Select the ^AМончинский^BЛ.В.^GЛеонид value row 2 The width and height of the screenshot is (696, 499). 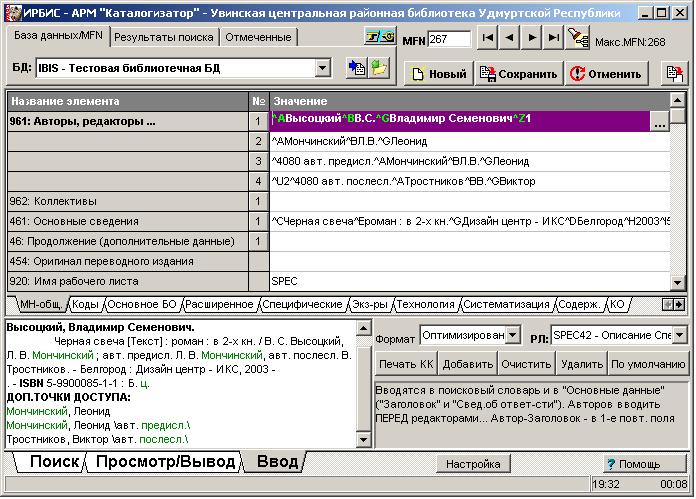tap(470, 142)
